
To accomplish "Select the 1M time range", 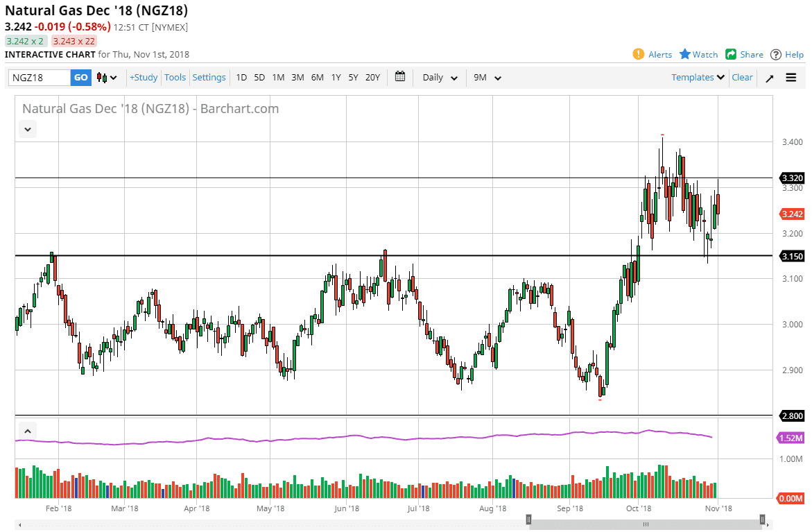I will point(278,77).
